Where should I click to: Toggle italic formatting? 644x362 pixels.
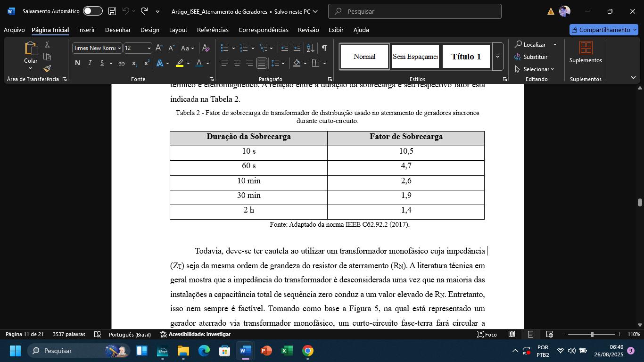[90, 63]
